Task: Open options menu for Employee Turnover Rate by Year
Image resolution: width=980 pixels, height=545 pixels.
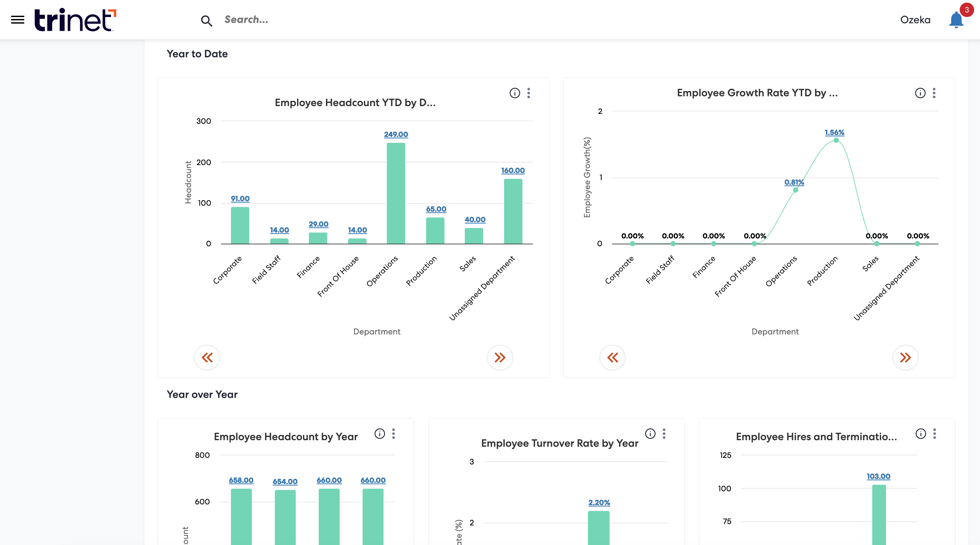Action: 664,434
